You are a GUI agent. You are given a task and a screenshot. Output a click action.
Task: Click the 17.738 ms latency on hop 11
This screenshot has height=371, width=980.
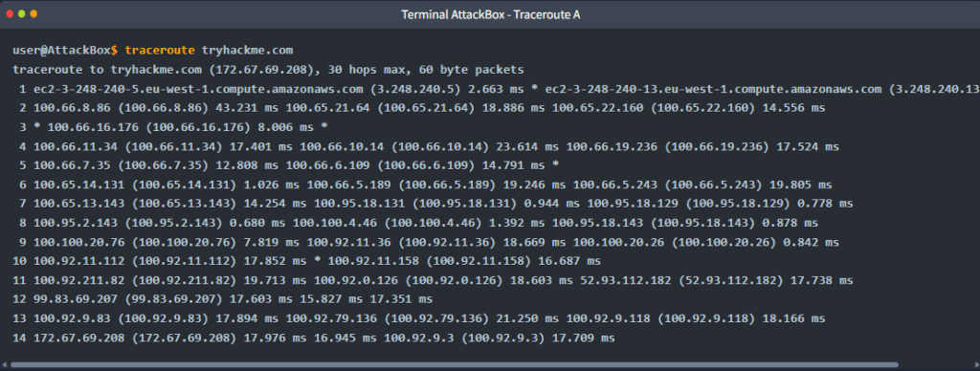[x=822, y=280]
